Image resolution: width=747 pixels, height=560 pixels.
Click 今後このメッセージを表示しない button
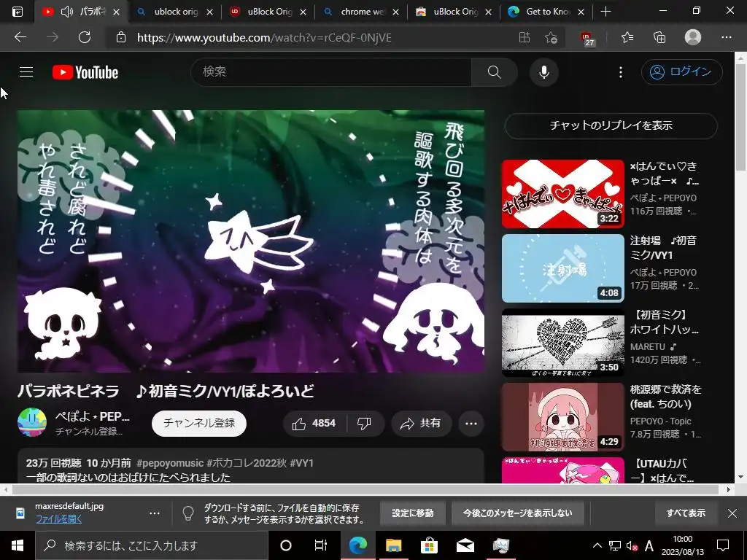click(x=517, y=513)
